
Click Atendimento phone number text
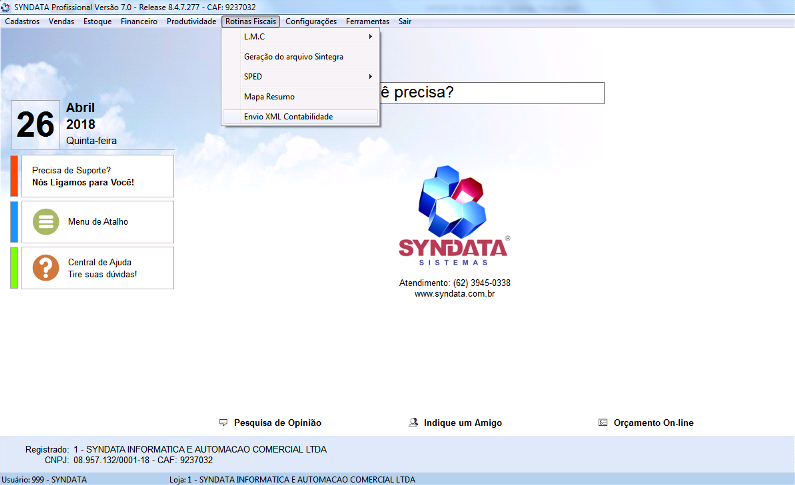454,283
